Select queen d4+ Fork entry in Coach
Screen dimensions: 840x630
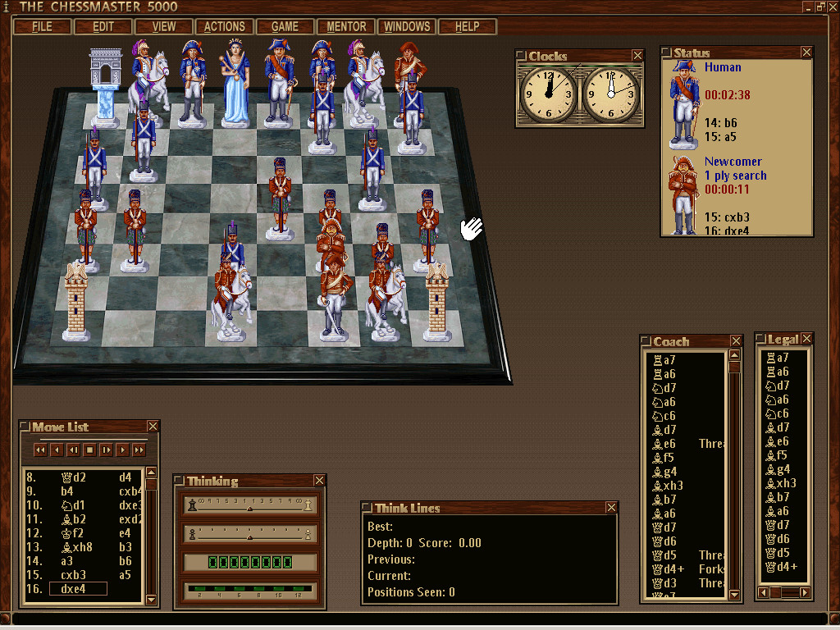(688, 569)
